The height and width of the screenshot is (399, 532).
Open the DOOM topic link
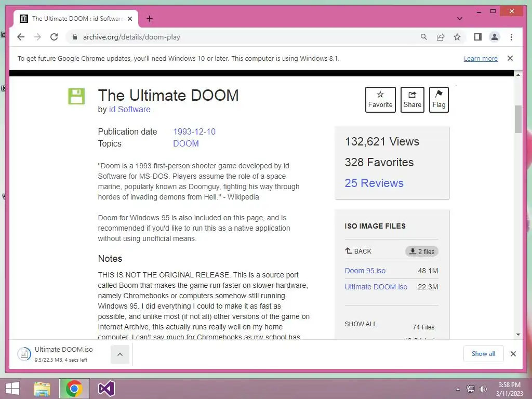(x=186, y=143)
